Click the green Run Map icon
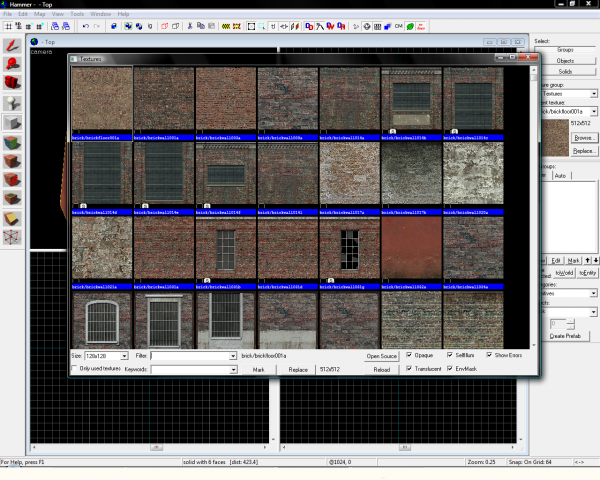Screen dimensions: 600x480 click(x=410, y=26)
